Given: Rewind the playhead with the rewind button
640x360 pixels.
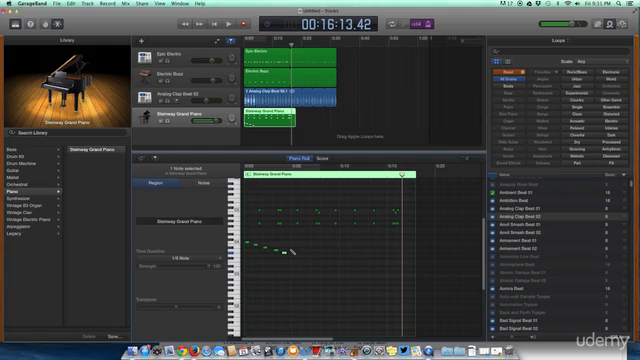Looking at the screenshot, I should 185,24.
